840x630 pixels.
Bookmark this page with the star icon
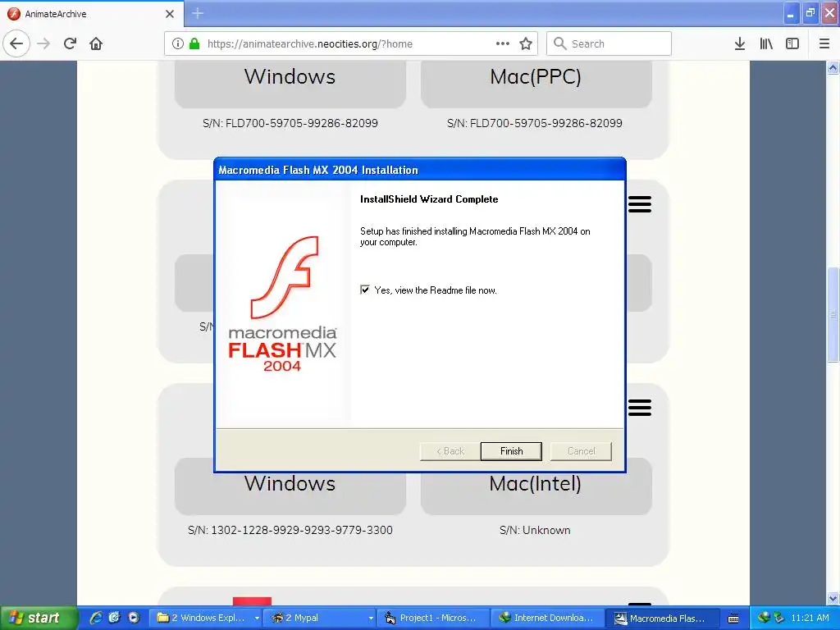526,43
